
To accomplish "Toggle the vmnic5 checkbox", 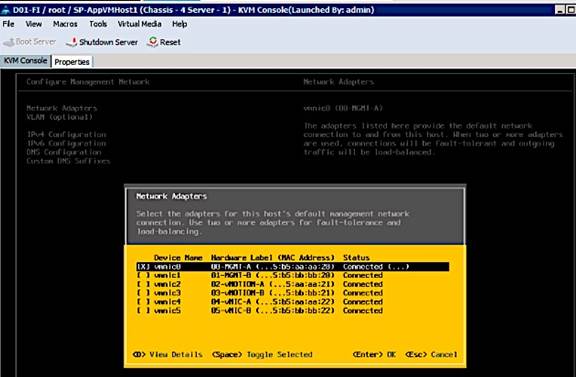I will coord(143,311).
